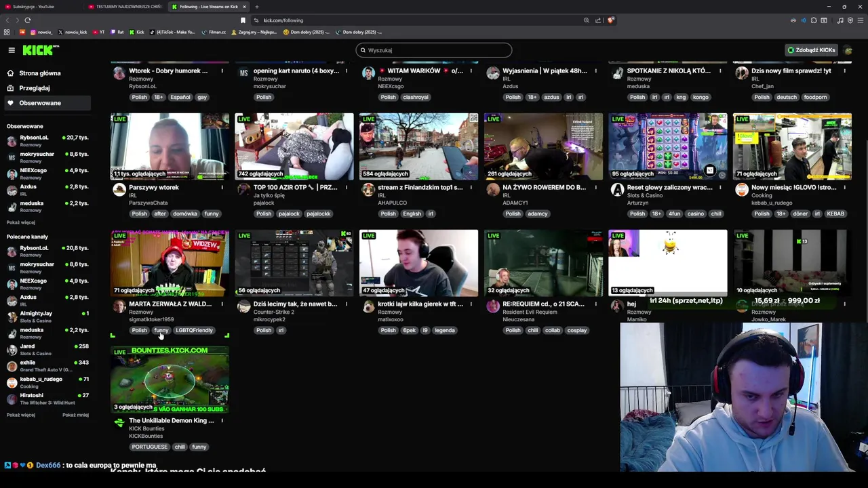Switch to TESTUJEMY NAJDZIWNIEJSZE tab
This screenshot has width=868, height=488.
(x=125, y=7)
